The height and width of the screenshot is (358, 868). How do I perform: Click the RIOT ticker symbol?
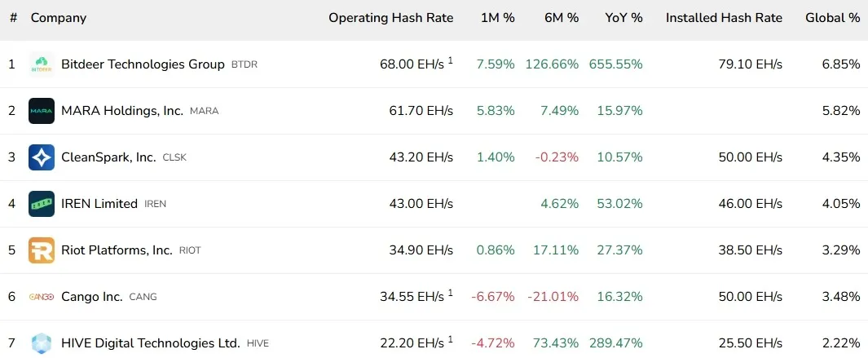(x=190, y=251)
